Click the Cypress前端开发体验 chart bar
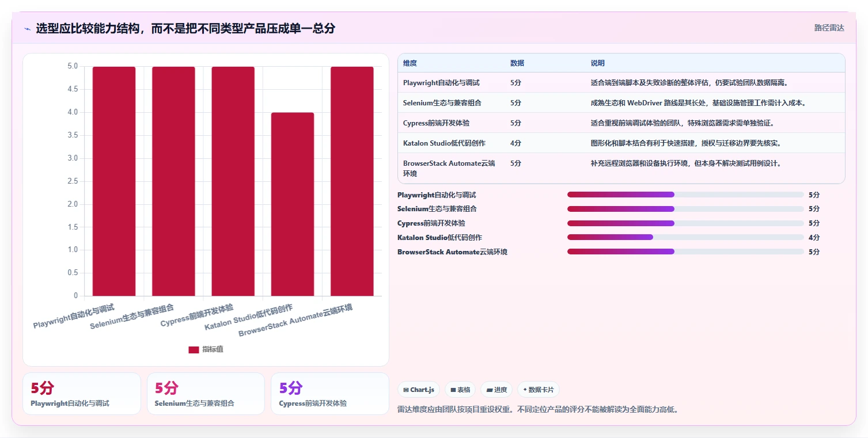The height and width of the screenshot is (438, 868). (x=233, y=181)
